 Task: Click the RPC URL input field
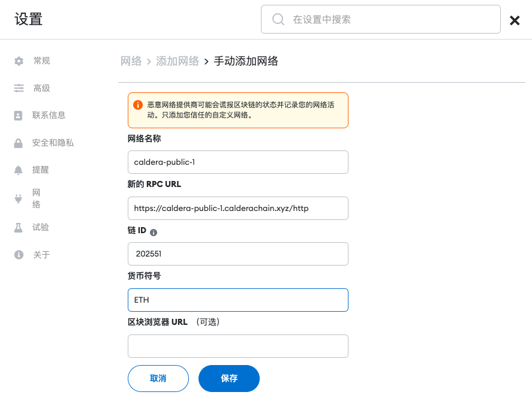238,208
